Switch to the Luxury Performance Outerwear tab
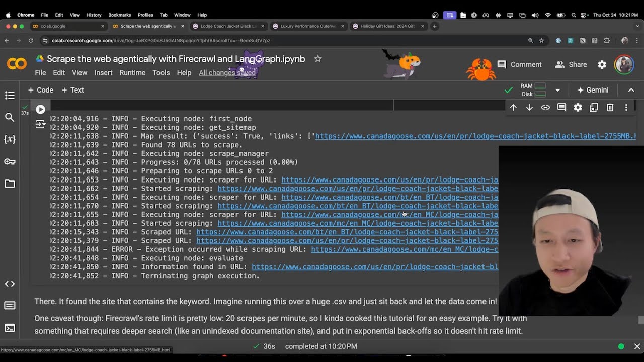Viewport: 644px width, 362px height. click(308, 26)
